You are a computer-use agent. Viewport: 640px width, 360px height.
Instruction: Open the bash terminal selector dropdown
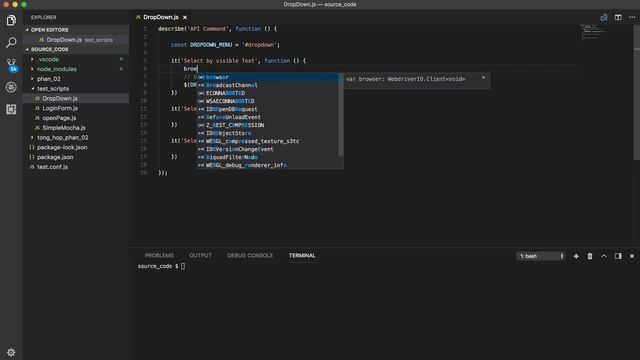541,256
